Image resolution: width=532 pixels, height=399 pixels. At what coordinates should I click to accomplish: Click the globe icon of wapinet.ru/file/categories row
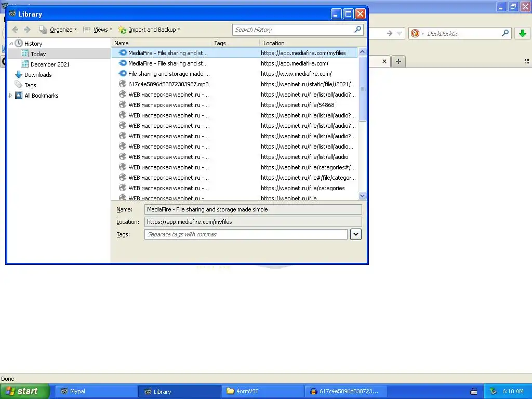[x=123, y=188]
